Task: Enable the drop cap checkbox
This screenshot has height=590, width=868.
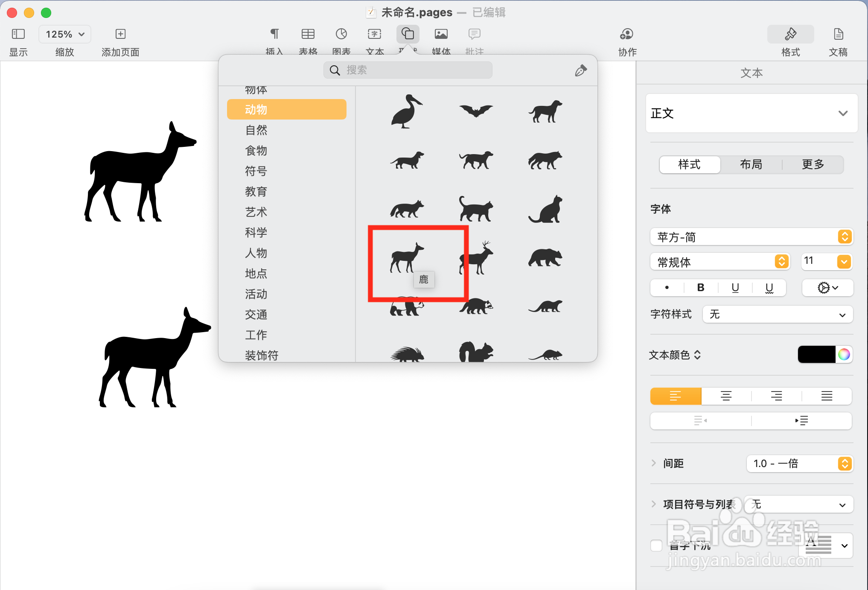Action: coord(656,545)
